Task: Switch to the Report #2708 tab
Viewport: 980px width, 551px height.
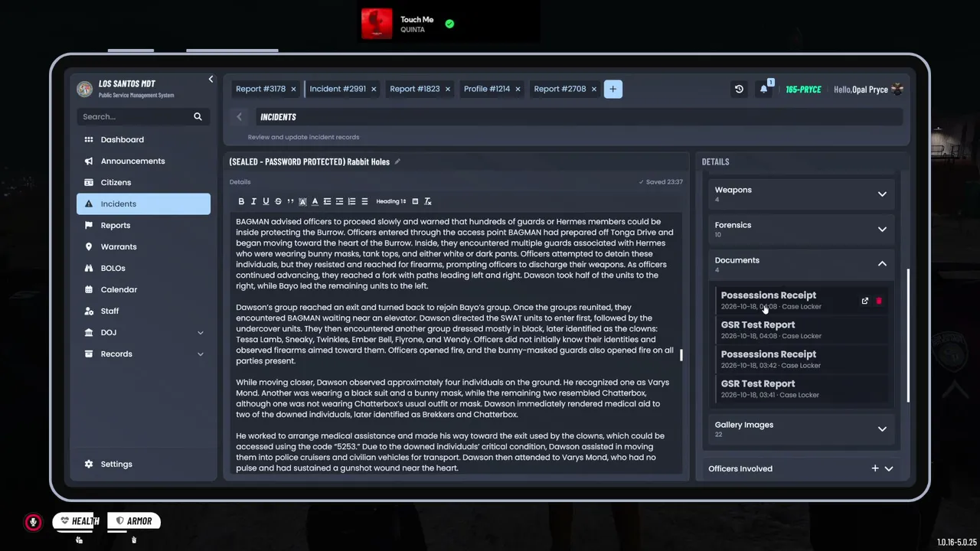Action: (560, 89)
